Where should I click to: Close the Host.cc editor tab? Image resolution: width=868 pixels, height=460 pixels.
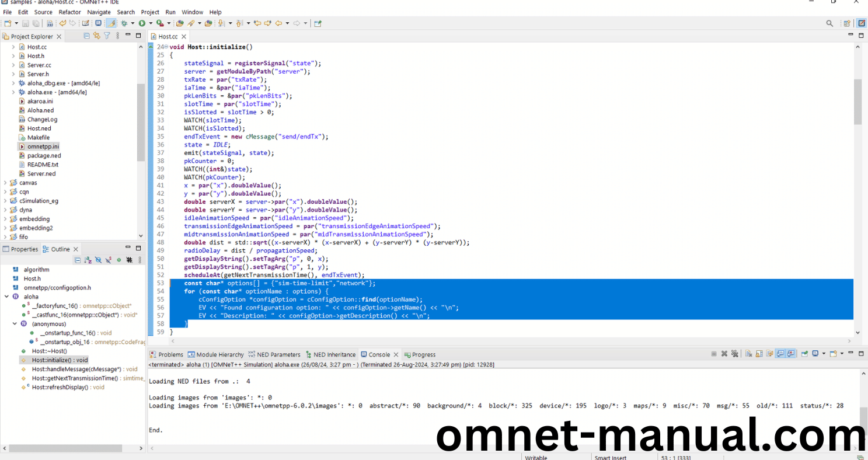point(183,37)
